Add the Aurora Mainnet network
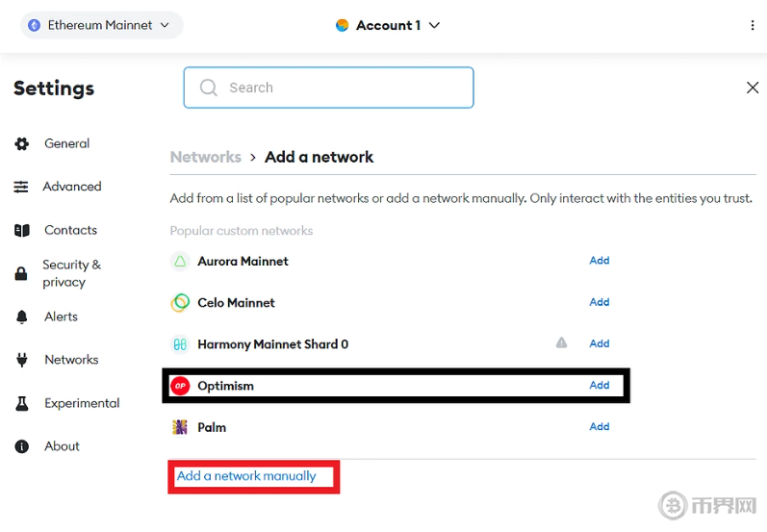Screen dimensions: 767x532 (599, 260)
